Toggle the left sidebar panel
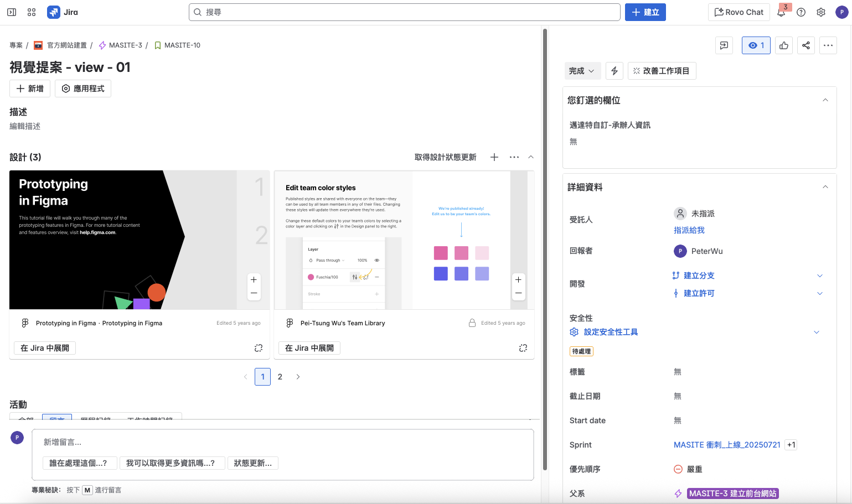 point(12,12)
